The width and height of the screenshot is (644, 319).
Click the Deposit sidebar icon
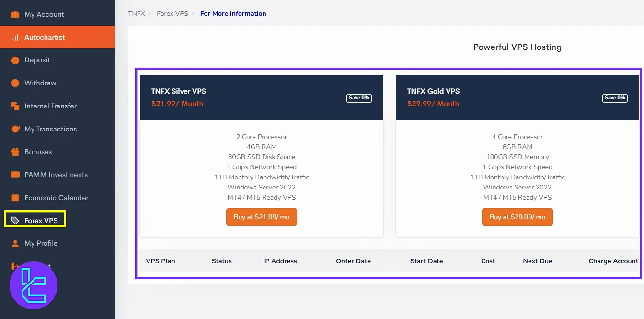pos(15,60)
